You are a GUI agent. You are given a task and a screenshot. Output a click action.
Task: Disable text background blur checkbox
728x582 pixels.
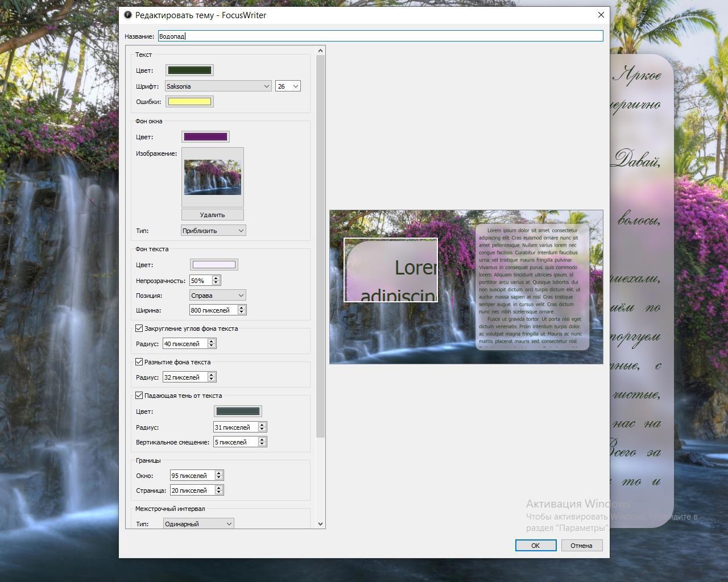tap(139, 362)
